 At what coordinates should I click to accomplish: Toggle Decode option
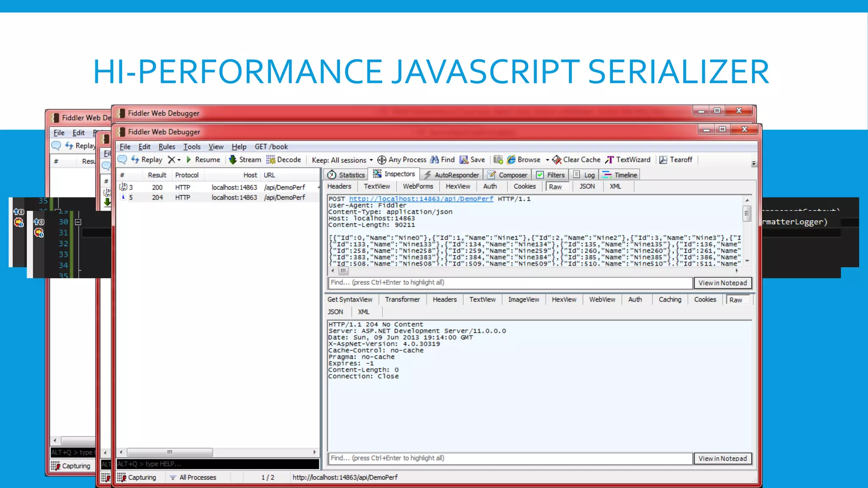click(283, 160)
